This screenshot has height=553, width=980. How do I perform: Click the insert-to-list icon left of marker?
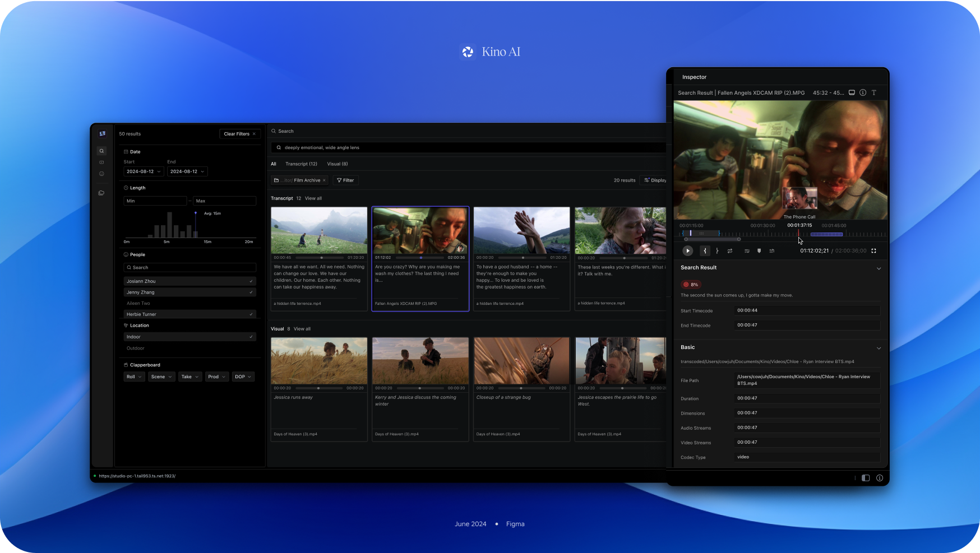(747, 251)
